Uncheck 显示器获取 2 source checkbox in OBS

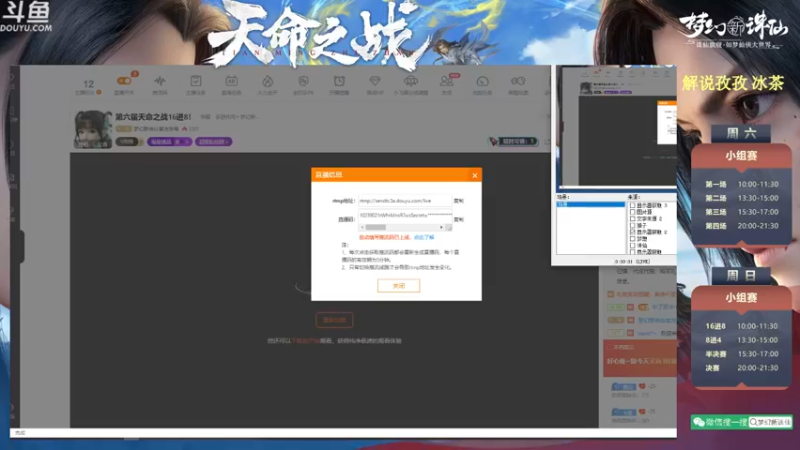coord(632,232)
